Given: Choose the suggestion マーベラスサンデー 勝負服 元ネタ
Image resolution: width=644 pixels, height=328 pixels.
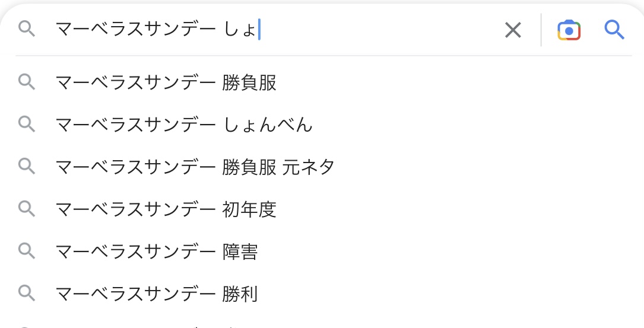Looking at the screenshot, I should coord(322,167).
